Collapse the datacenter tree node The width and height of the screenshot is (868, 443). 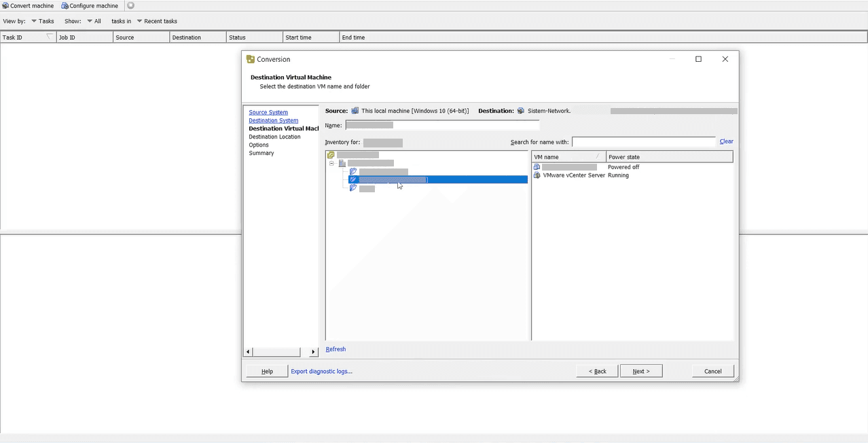[x=331, y=163]
